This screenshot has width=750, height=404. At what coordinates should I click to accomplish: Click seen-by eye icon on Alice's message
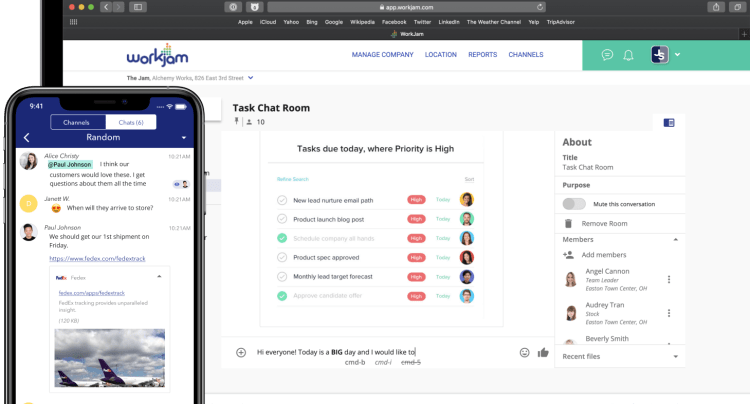point(177,184)
